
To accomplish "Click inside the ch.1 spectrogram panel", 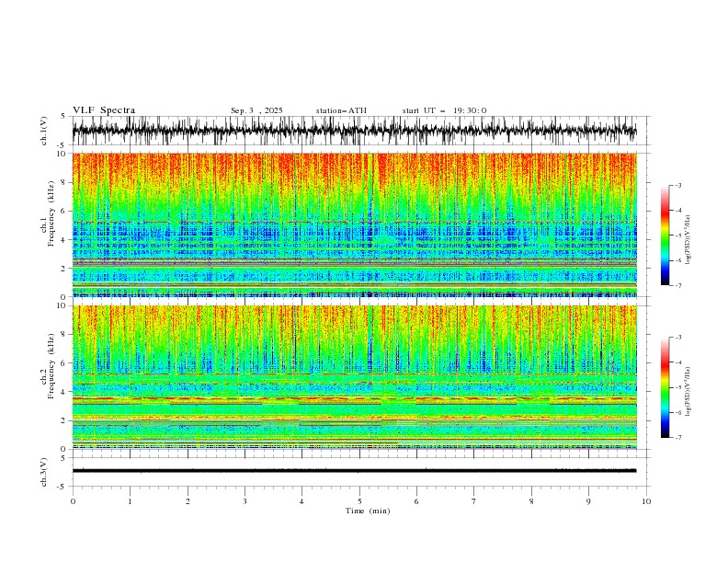I will [x=354, y=224].
